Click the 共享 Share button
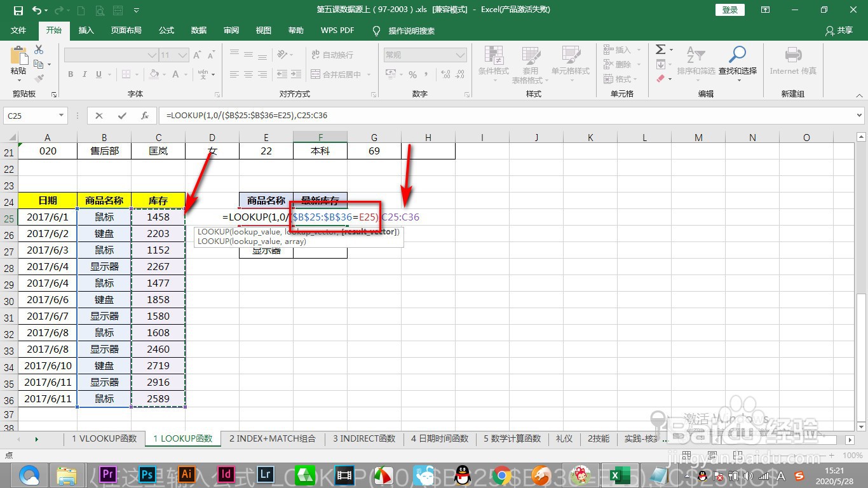 839,30
